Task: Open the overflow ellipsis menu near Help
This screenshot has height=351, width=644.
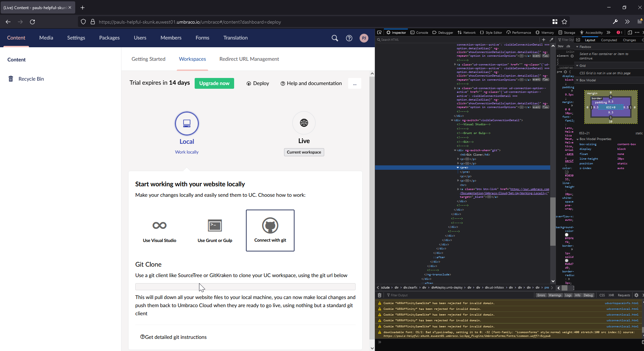Action: [x=355, y=83]
